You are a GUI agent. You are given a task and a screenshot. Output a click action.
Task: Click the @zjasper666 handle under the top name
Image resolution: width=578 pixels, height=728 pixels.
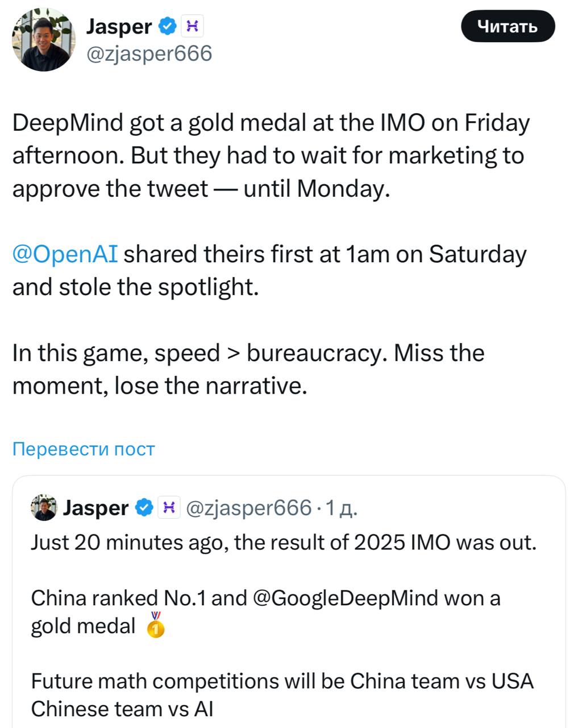coord(148,53)
